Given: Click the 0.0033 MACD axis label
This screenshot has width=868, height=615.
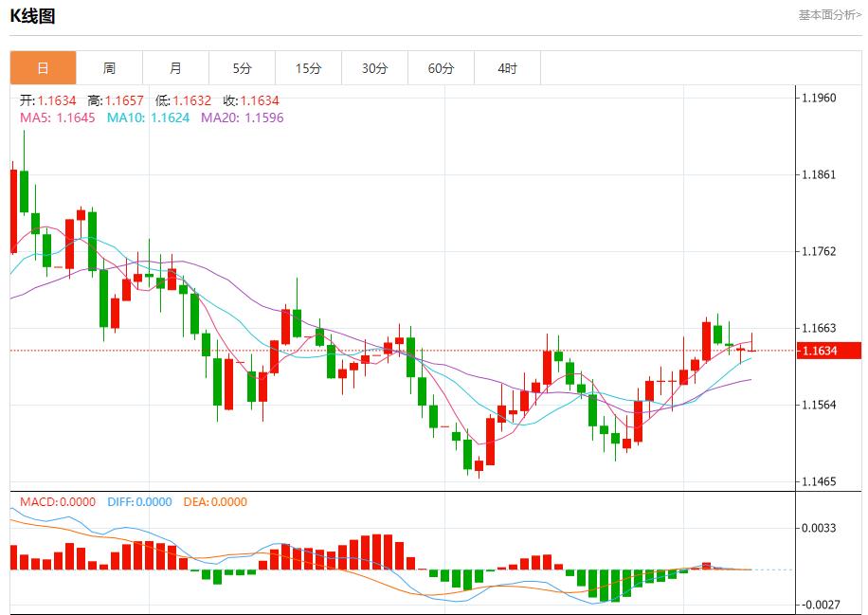Looking at the screenshot, I should [x=819, y=528].
